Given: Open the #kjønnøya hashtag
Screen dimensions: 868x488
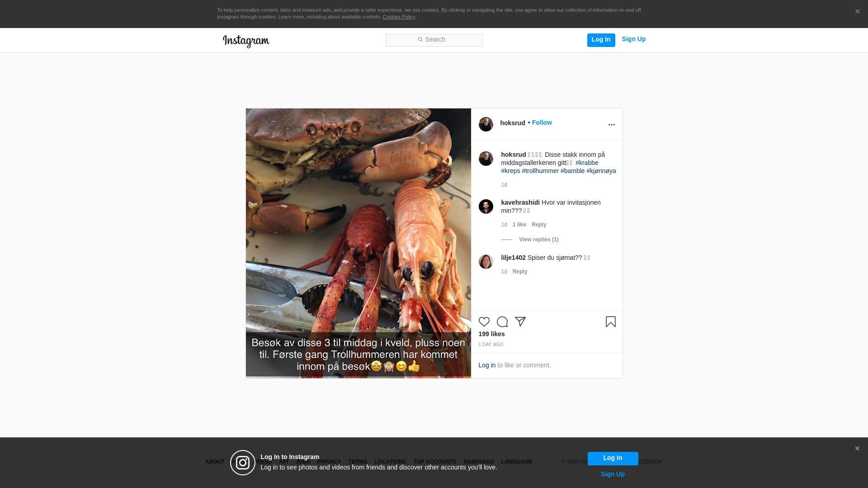Looking at the screenshot, I should [x=601, y=171].
